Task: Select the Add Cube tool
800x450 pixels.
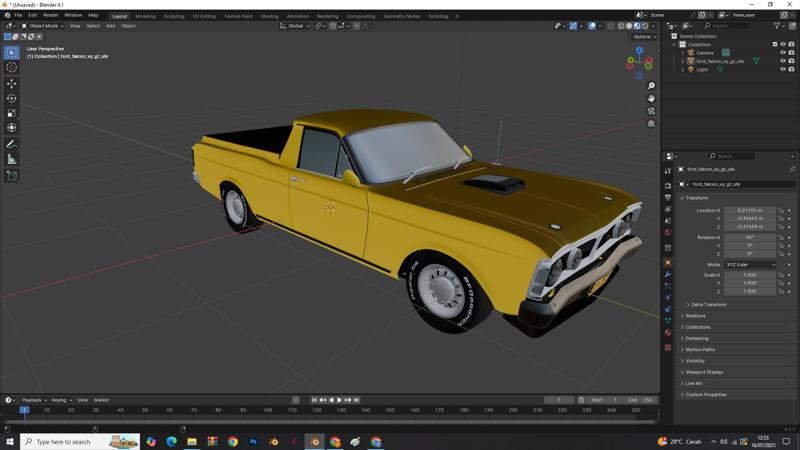Action: 12,176
